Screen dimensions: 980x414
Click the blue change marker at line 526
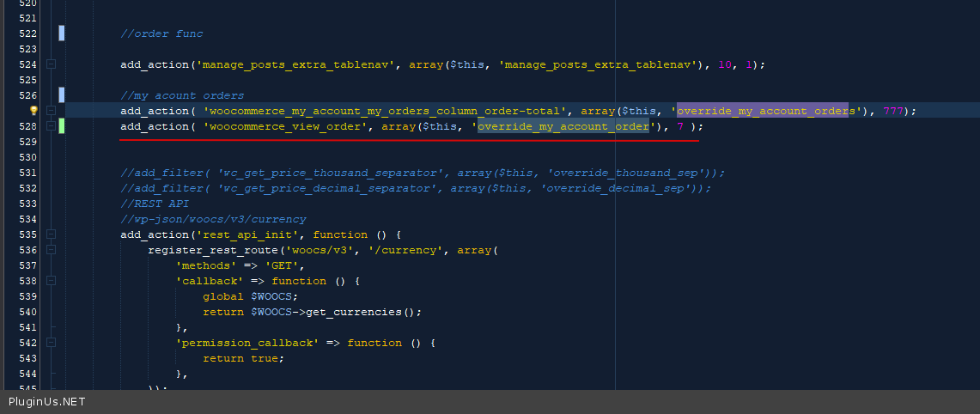pos(62,95)
